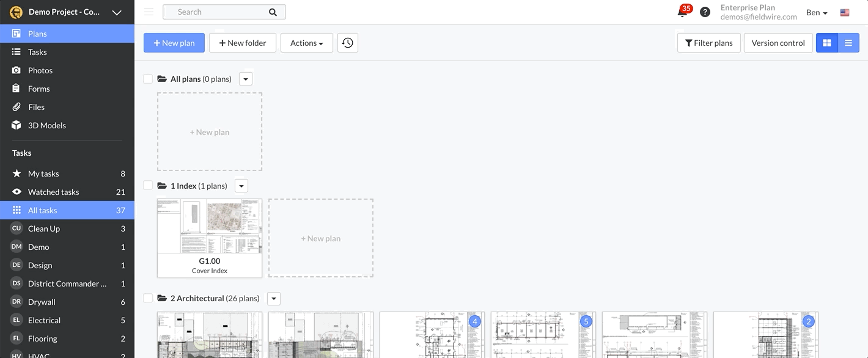Image resolution: width=868 pixels, height=358 pixels.
Task: Select the 1 Index folder checkbox
Action: coord(147,185)
